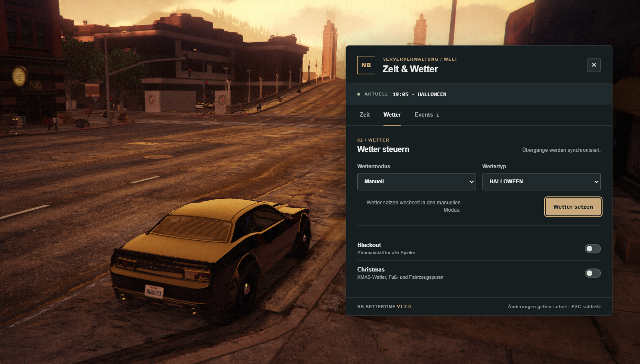Click the Wettertyp field label

click(x=494, y=167)
